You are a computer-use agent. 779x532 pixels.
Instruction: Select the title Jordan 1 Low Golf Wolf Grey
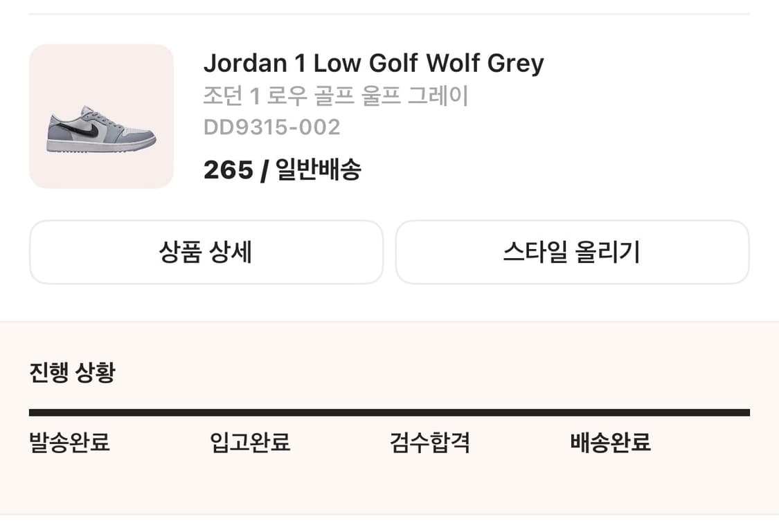374,63
